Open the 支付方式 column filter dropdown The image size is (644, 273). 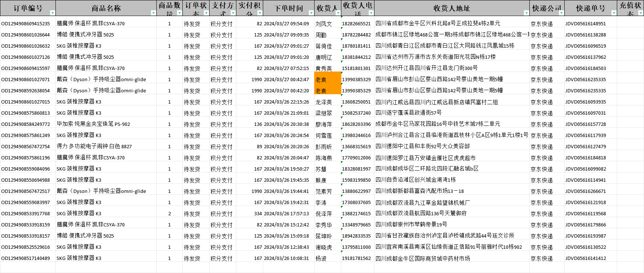pos(233,13)
